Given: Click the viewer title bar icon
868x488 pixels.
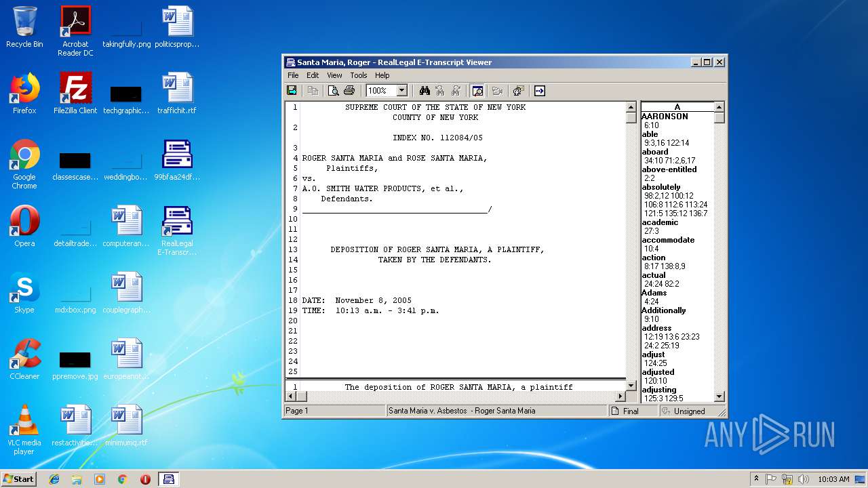Looking at the screenshot, I should point(290,62).
